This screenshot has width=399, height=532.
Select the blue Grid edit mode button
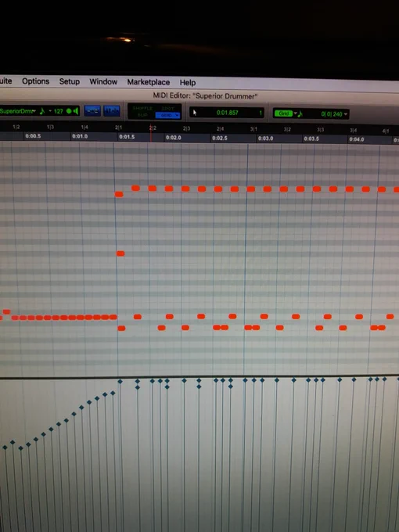[x=167, y=115]
